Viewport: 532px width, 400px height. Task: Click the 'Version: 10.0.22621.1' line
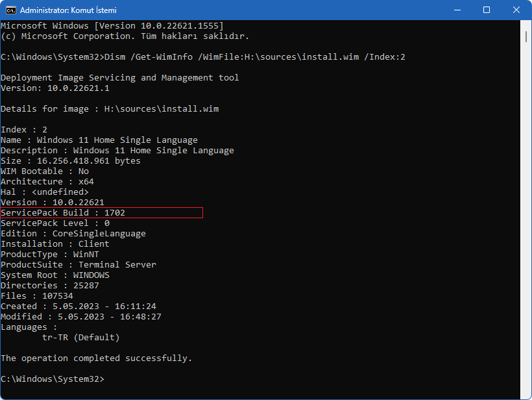(55, 88)
